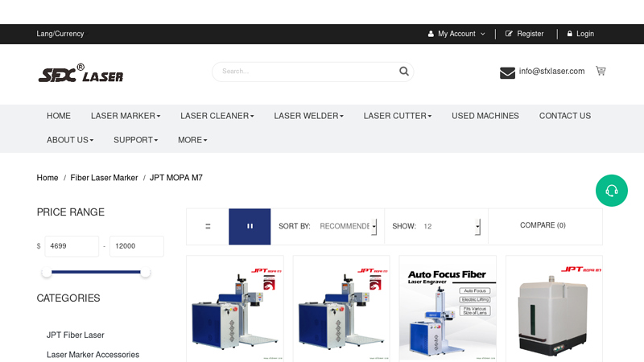This screenshot has height=362, width=644.
Task: Open the Used Machines page
Action: pos(485,116)
